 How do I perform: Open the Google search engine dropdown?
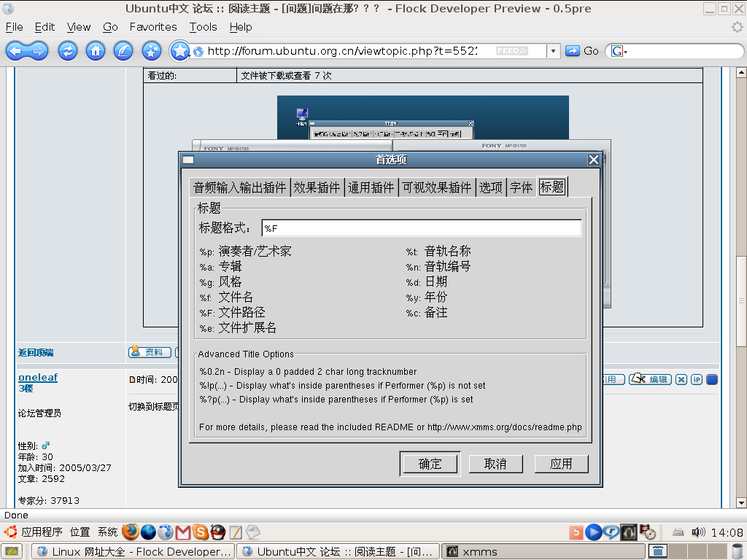coord(619,51)
